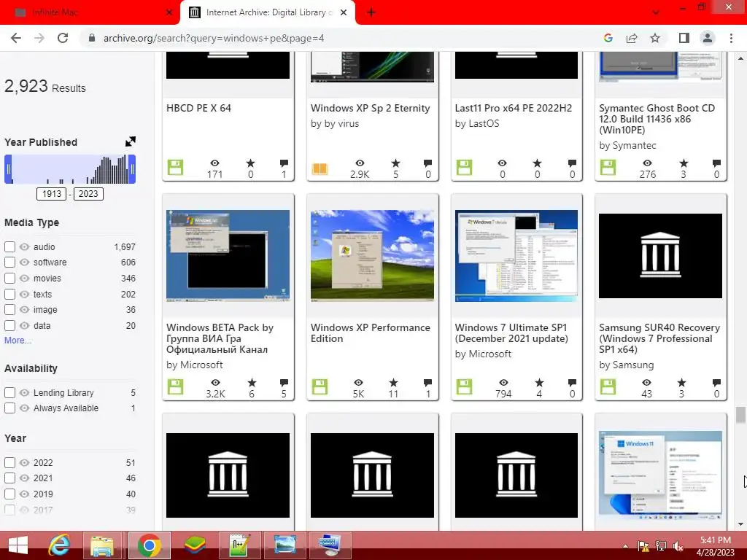Click the Google search icon in address bar
The height and width of the screenshot is (560, 747).
(608, 38)
